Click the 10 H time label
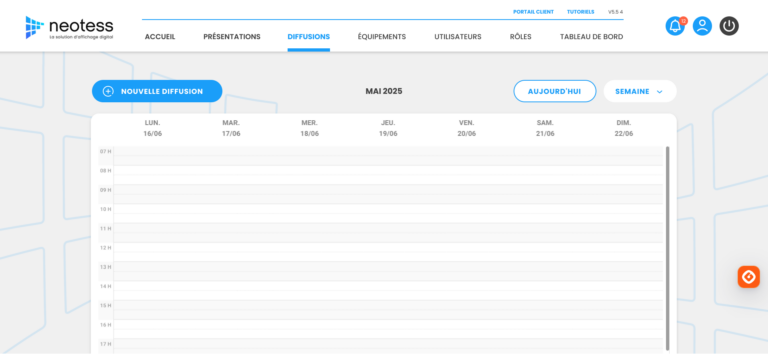The width and height of the screenshot is (768, 364). [x=105, y=209]
